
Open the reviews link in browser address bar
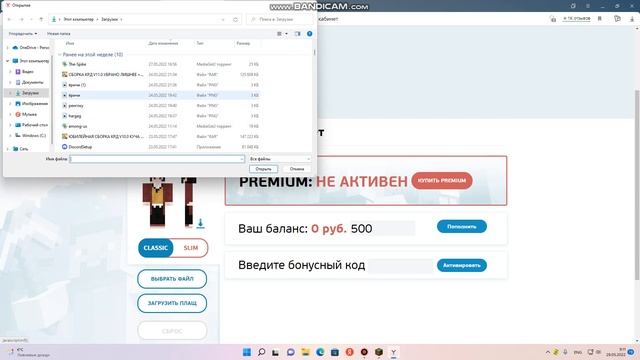[x=577, y=19]
